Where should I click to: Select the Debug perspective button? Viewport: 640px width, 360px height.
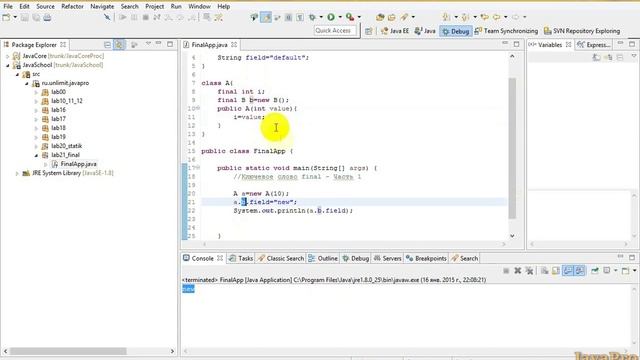tap(456, 31)
